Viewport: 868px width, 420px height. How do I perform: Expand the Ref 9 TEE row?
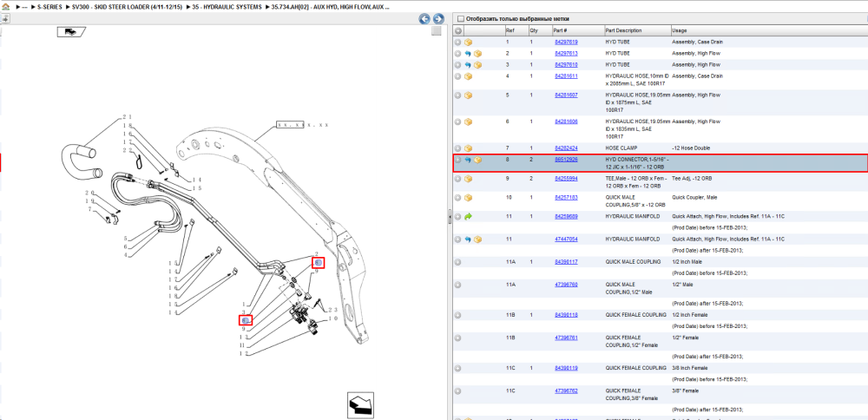pyautogui.click(x=457, y=179)
